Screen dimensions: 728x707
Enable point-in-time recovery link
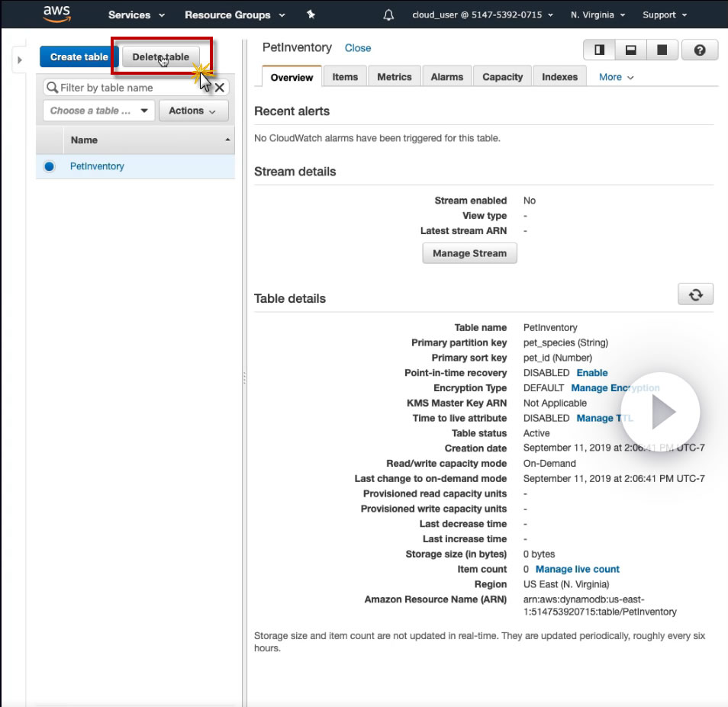(x=591, y=372)
